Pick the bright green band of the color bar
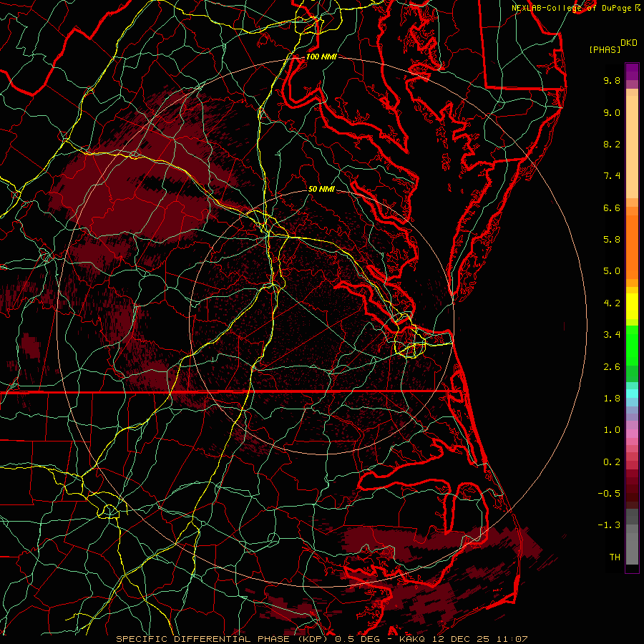 pyautogui.click(x=632, y=346)
